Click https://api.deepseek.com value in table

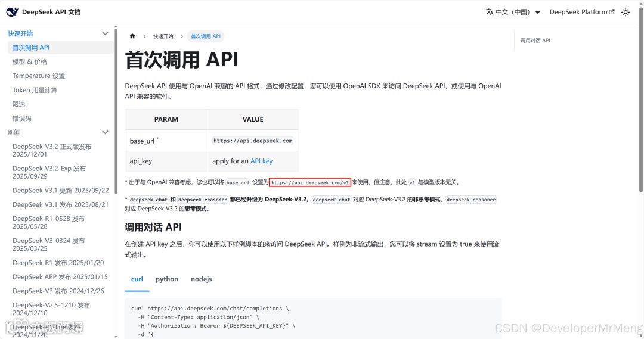coord(253,141)
